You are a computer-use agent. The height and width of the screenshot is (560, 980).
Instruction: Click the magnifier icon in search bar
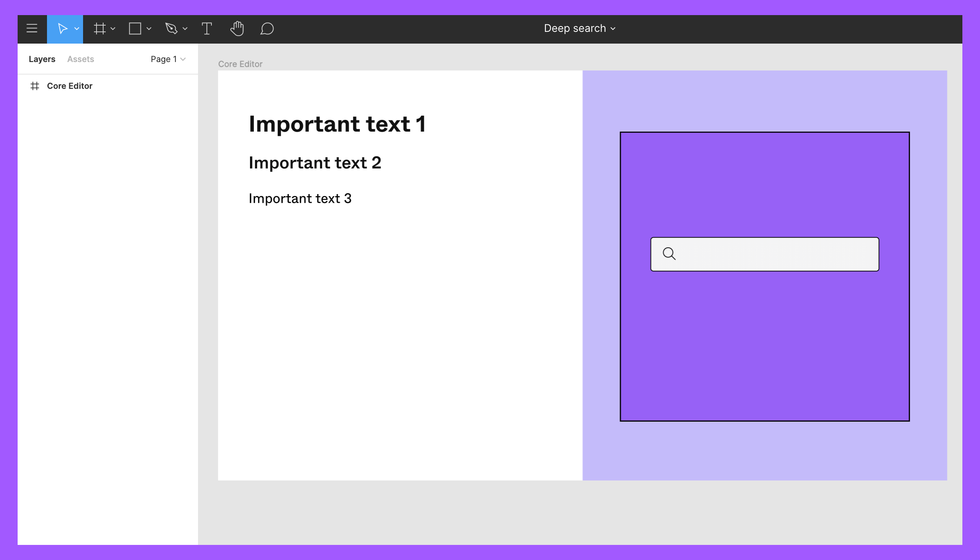click(669, 254)
